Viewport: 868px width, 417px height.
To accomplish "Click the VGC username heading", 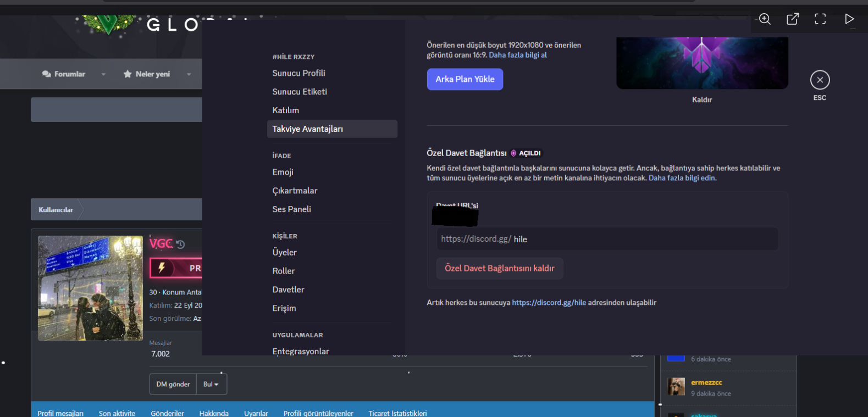I will point(161,244).
